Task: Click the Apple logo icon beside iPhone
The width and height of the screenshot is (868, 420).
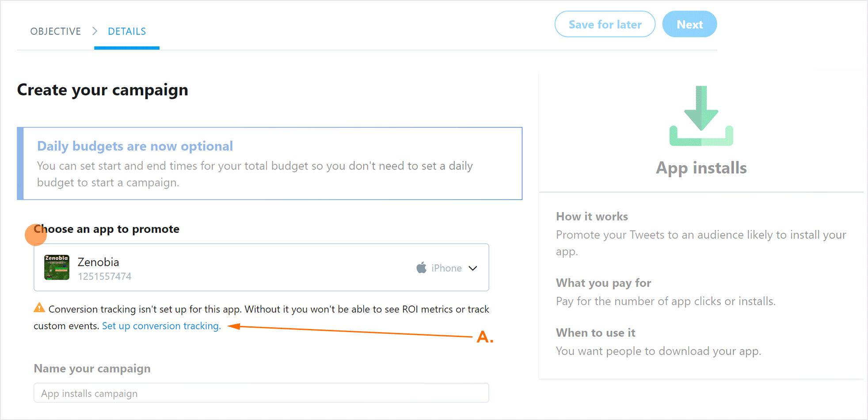Action: tap(421, 268)
